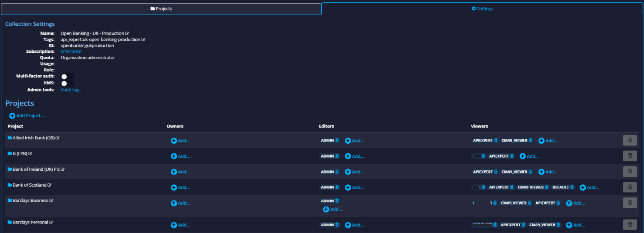644x233 pixels.
Task: Delete the Barclays Personal project row
Action: (630, 224)
